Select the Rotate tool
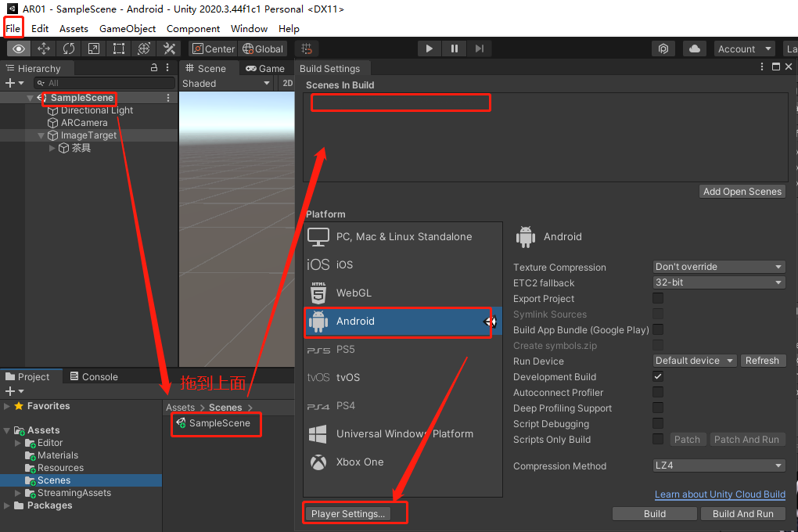This screenshot has width=798, height=532. pyautogui.click(x=69, y=49)
